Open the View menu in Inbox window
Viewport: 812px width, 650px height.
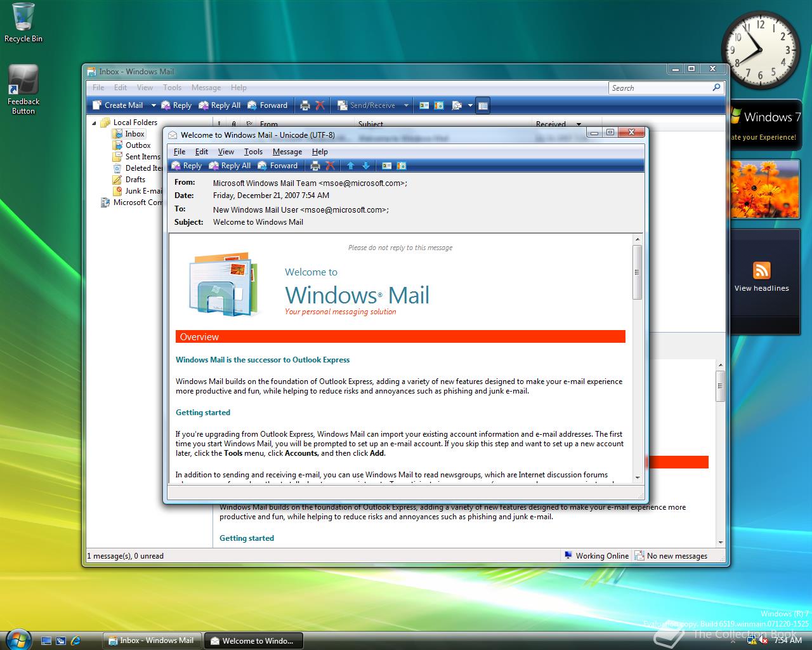[145, 88]
